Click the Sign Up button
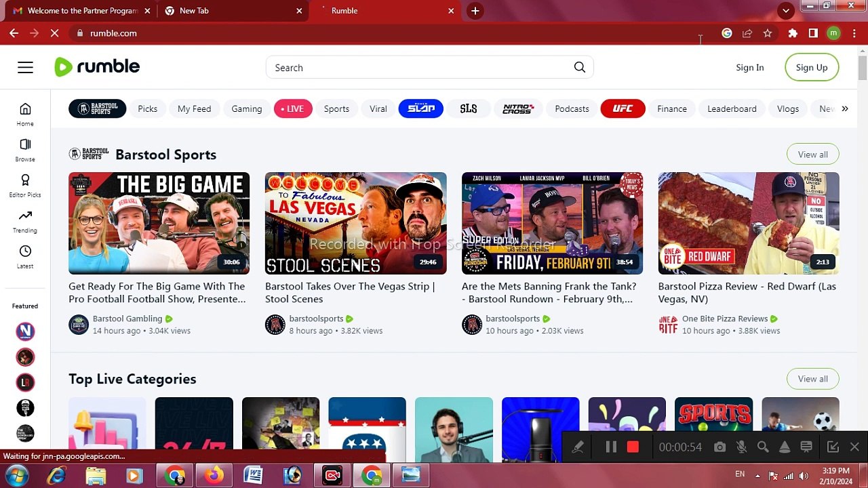Image resolution: width=868 pixels, height=488 pixels. pyautogui.click(x=812, y=68)
